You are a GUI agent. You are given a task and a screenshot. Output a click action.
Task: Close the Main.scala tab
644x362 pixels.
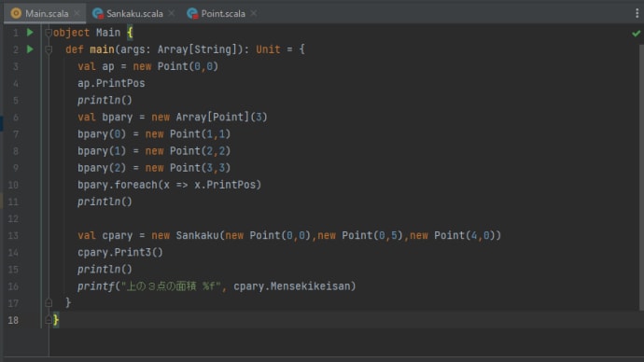[x=77, y=14]
